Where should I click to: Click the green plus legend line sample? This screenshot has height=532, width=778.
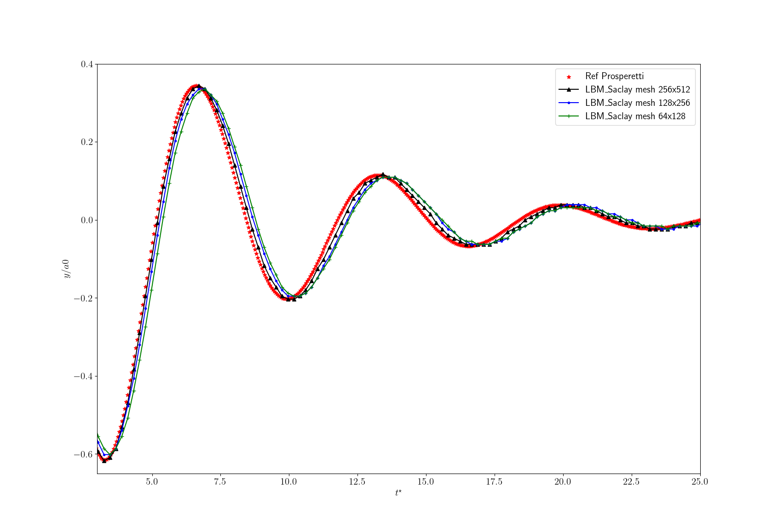569,116
